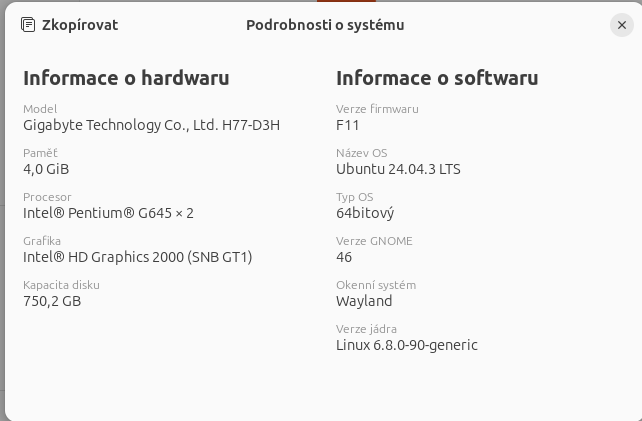Click the Intel Pentium G645 processor value

point(108,213)
